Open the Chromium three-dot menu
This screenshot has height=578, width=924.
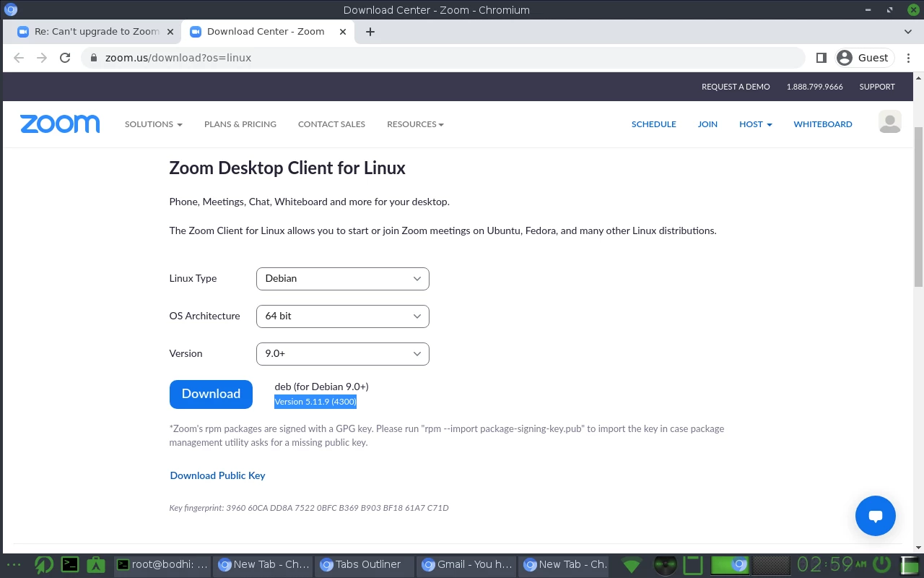coord(908,58)
